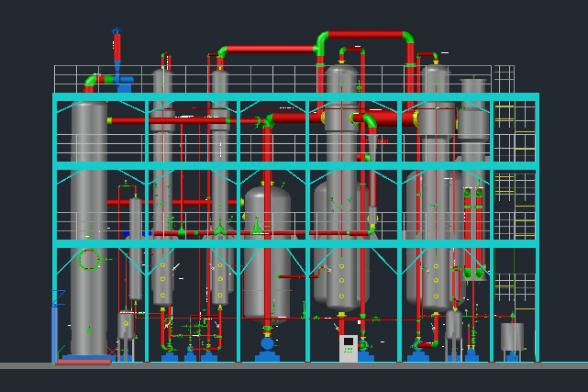Image resolution: width=588 pixels, height=392 pixels.
Task: Click the gray ground line at bottom
Action: coord(294,366)
